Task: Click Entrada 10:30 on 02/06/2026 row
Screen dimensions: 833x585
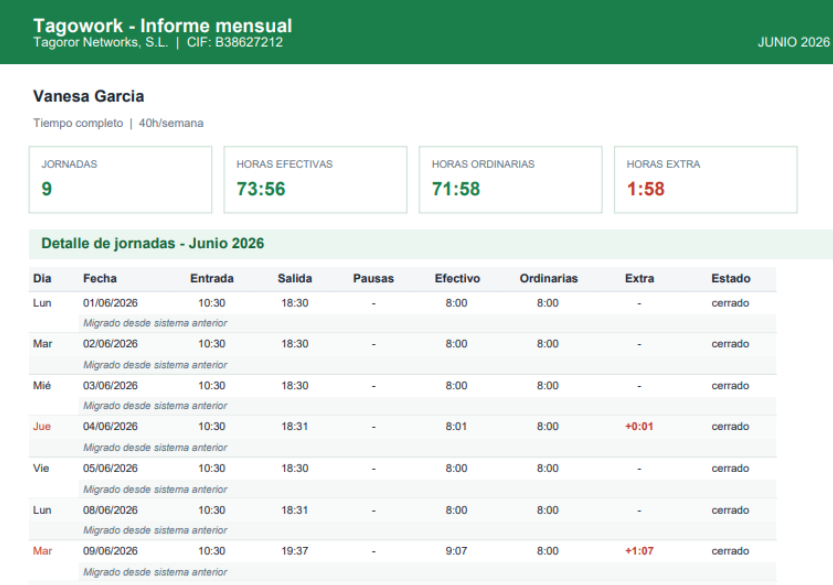Action: tap(212, 344)
